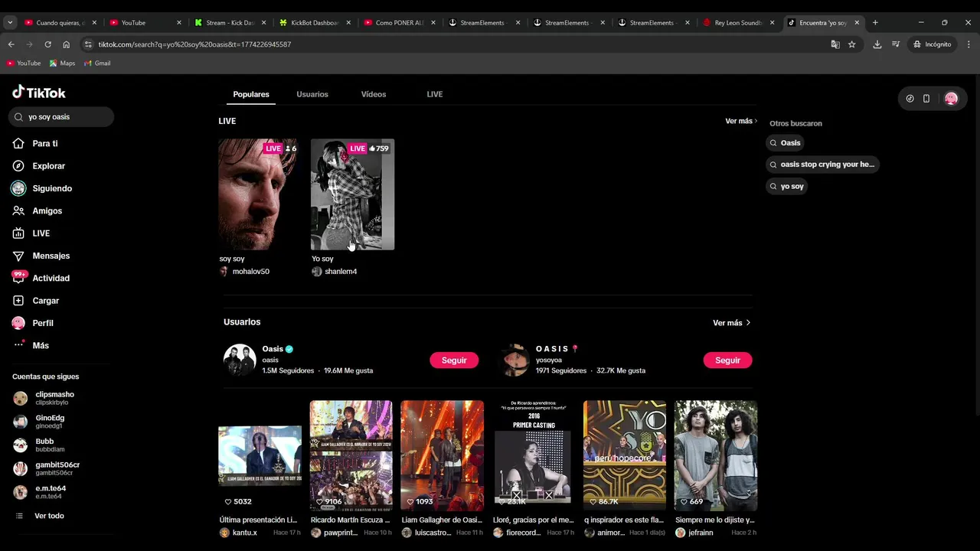Click the address bar URL
This screenshot has width=980, height=551.
[x=194, y=44]
